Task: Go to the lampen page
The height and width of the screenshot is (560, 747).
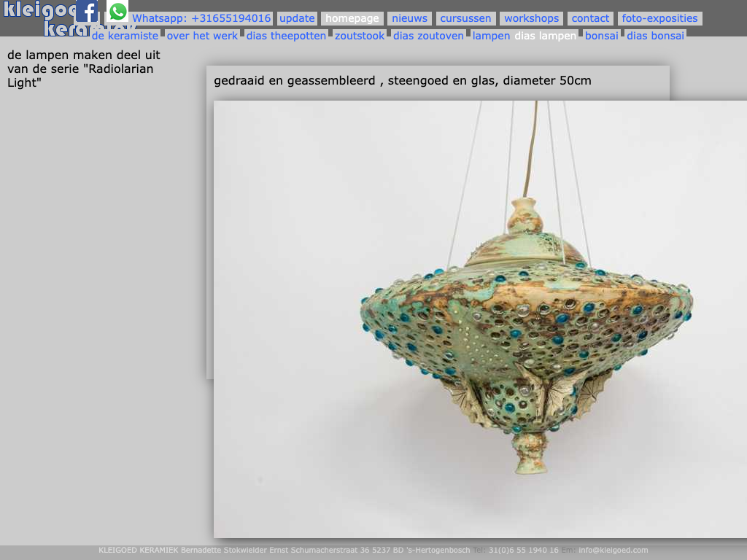Action: pos(491,36)
